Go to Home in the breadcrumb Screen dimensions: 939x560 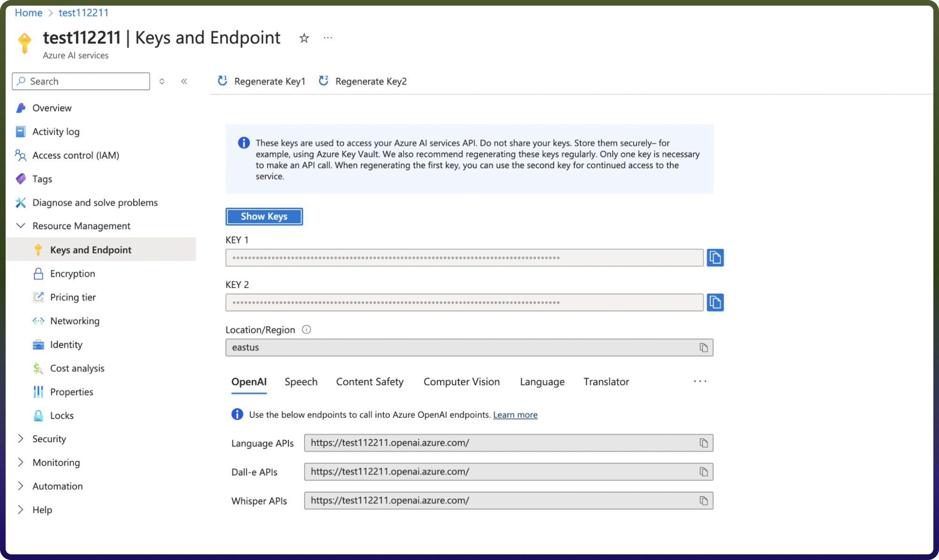pyautogui.click(x=29, y=13)
